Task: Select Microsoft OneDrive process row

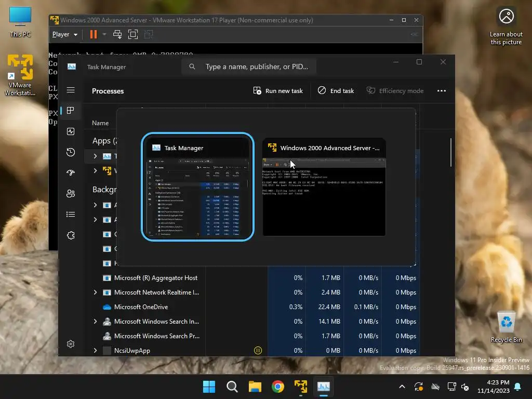Action: 252,307
